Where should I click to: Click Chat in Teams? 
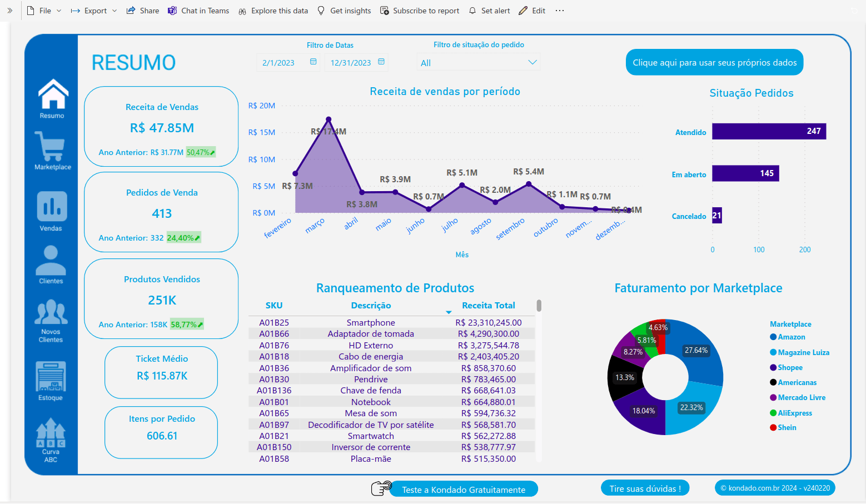[x=198, y=11]
